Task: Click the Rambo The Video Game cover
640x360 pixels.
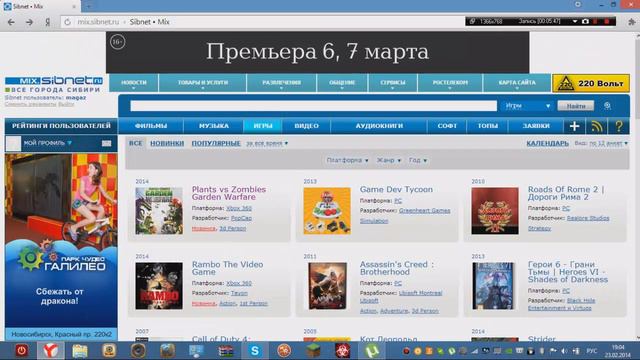Action: point(159,286)
